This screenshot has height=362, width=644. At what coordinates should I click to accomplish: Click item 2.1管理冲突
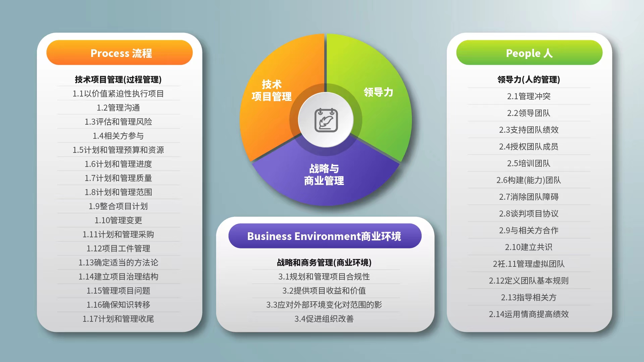tap(529, 96)
